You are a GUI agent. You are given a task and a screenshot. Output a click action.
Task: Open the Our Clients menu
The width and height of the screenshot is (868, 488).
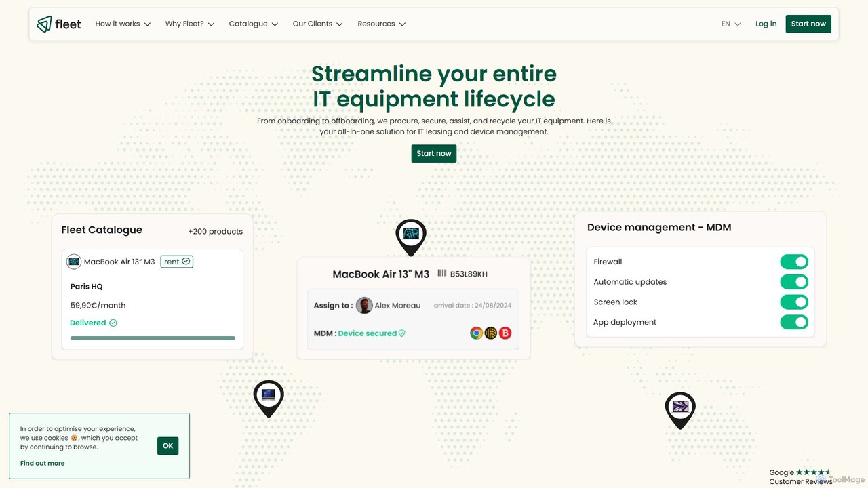318,24
